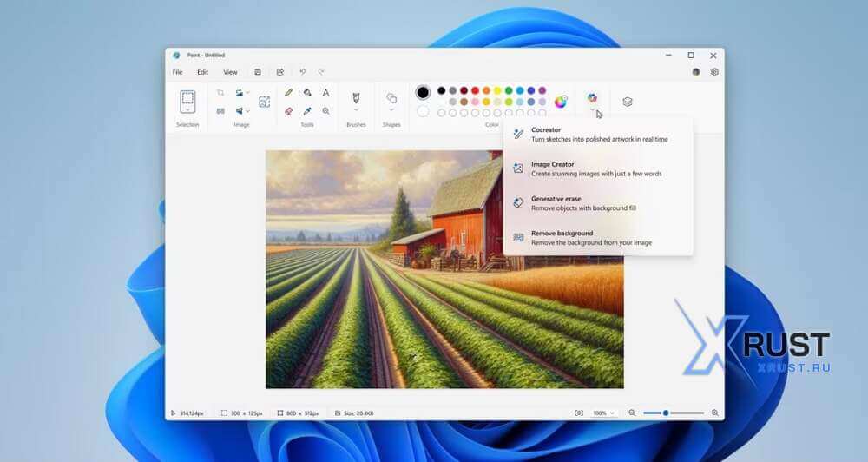868x462 pixels.
Task: Pick the red color swatch
Action: pyautogui.click(x=475, y=90)
